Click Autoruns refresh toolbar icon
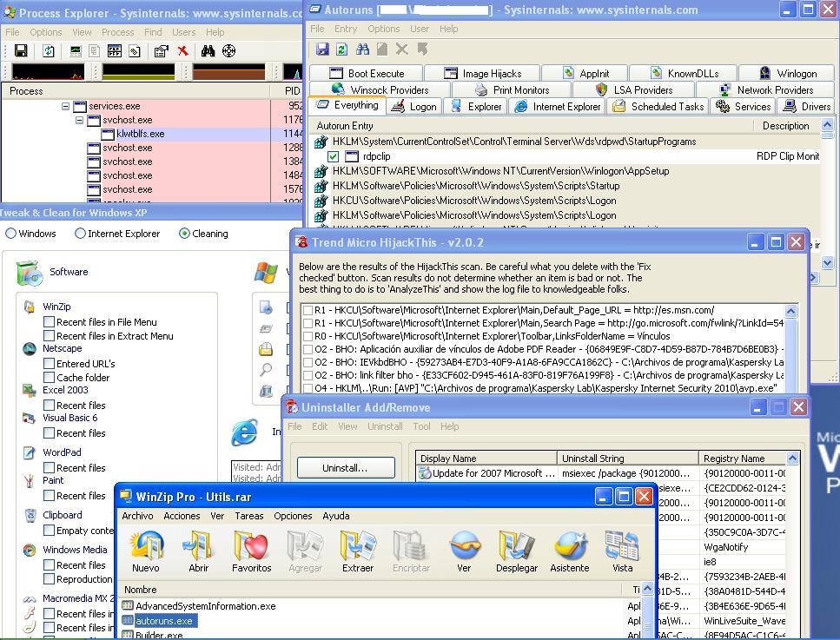Viewport: 840px width, 640px height. [341, 49]
